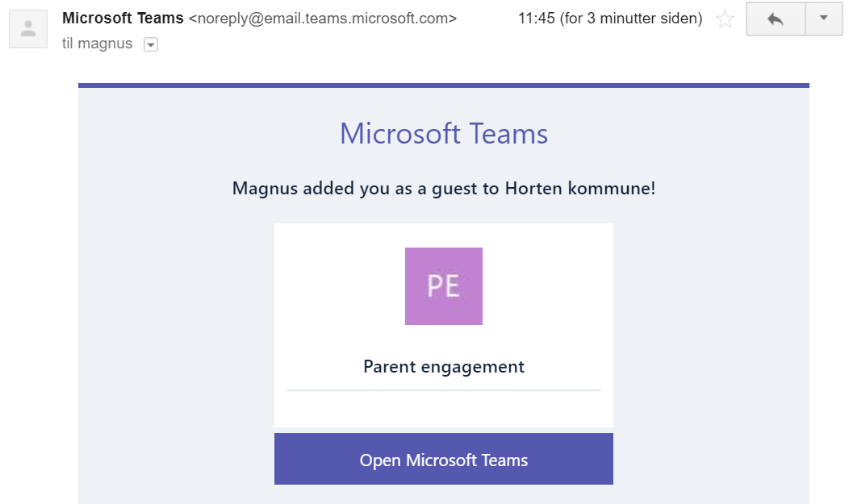The height and width of the screenshot is (504, 849).
Task: Select the Parent engagement team name
Action: pos(444,367)
